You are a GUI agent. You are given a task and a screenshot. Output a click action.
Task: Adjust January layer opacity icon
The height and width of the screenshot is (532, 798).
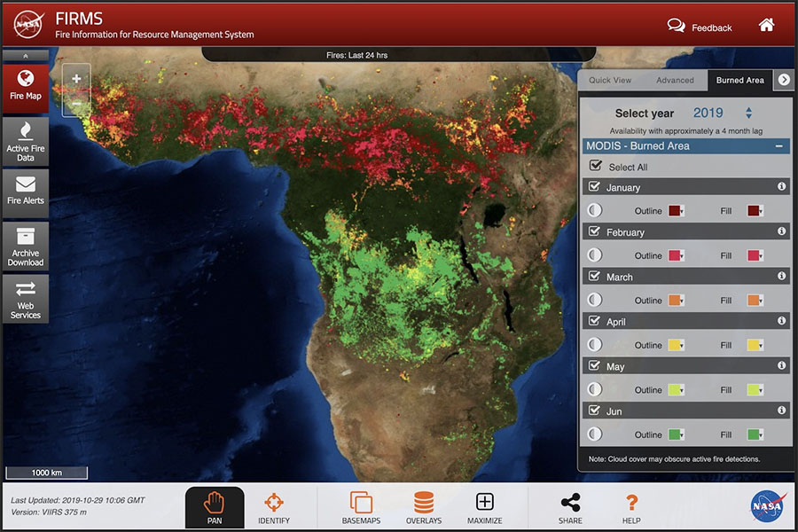tap(594, 210)
